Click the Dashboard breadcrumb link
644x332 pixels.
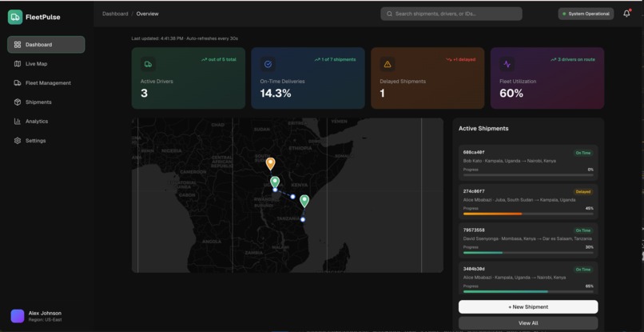pos(115,14)
